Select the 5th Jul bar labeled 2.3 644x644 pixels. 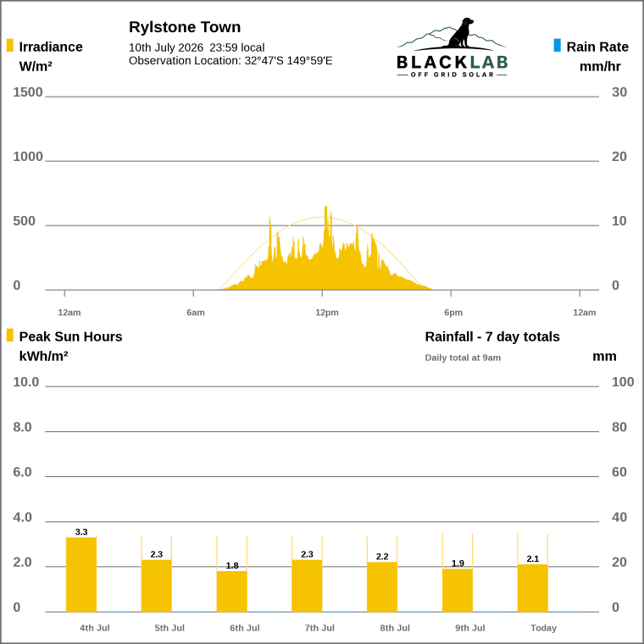[x=157, y=586]
